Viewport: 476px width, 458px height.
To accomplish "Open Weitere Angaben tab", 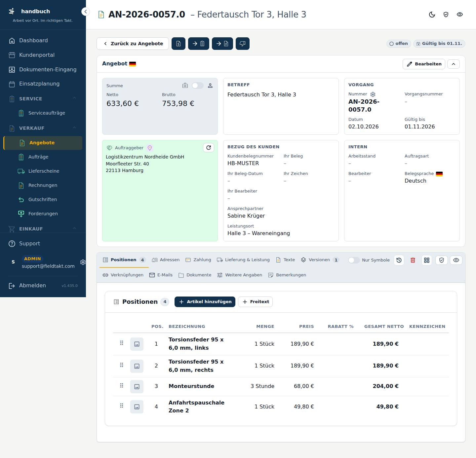I will (240, 275).
